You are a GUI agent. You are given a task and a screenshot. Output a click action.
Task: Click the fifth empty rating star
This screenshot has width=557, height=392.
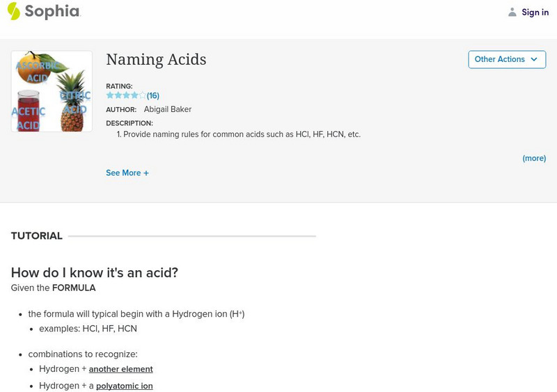(x=143, y=95)
